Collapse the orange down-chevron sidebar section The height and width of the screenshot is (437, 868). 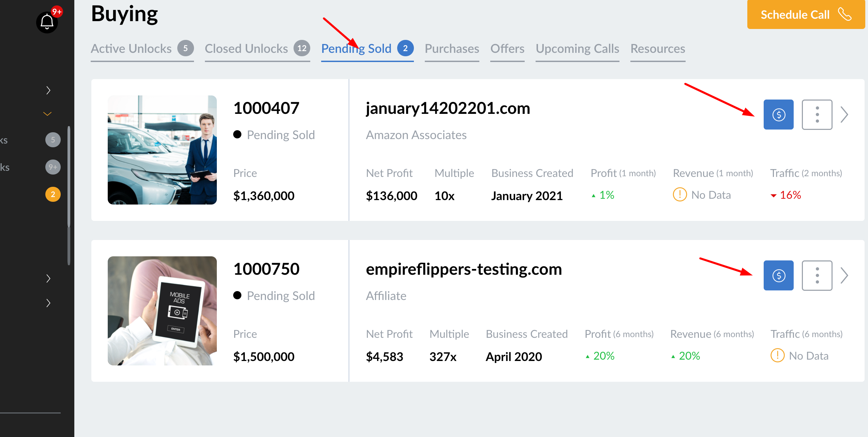tap(47, 114)
